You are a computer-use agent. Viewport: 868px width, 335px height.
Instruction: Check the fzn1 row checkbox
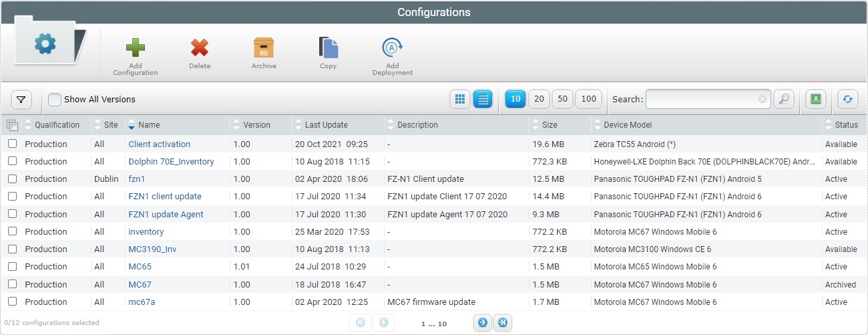pyautogui.click(x=12, y=179)
